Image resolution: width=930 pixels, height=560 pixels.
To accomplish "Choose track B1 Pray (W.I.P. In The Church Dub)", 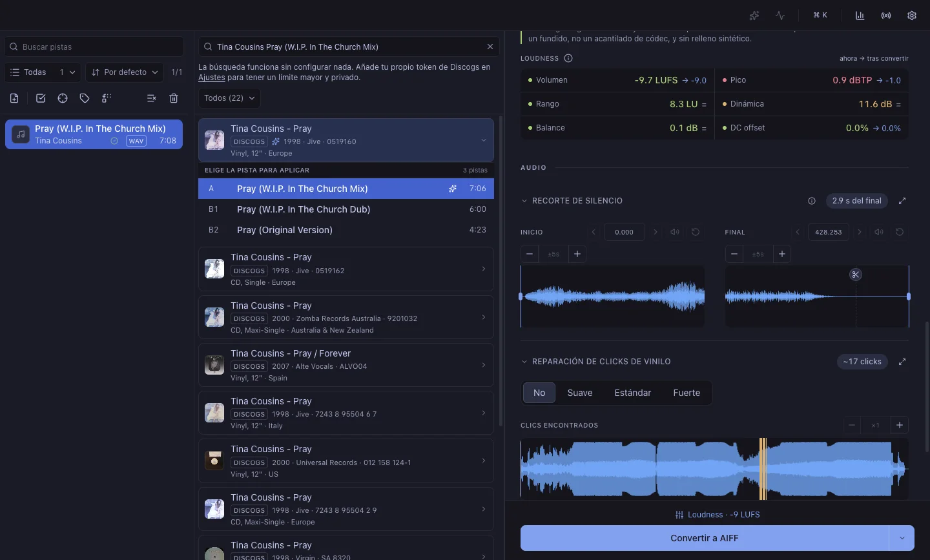I will [x=346, y=209].
